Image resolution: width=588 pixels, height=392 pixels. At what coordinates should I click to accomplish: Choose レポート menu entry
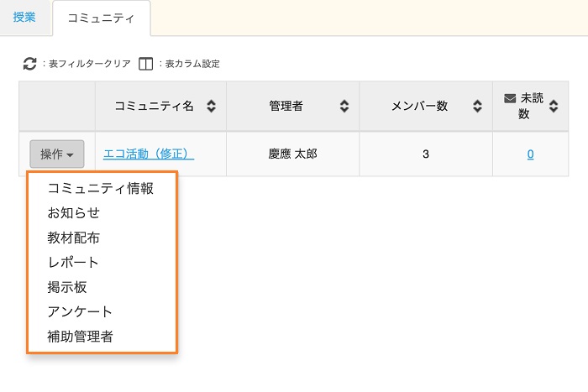tap(73, 263)
